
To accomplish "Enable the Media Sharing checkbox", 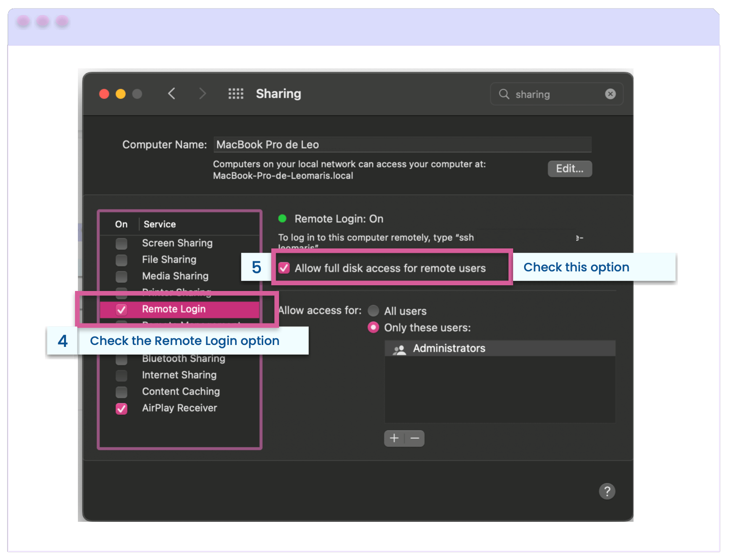I will pyautogui.click(x=122, y=277).
